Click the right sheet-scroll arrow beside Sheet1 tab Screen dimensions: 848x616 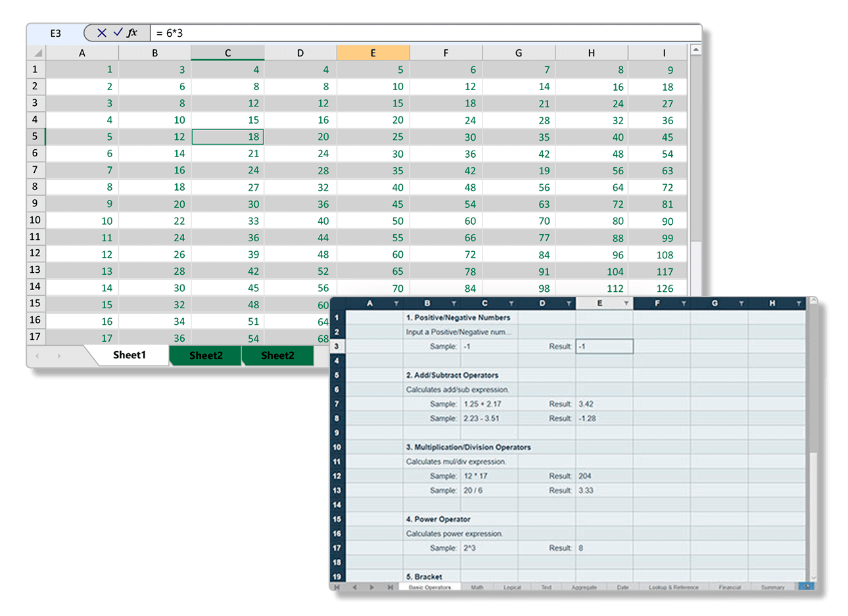(59, 356)
